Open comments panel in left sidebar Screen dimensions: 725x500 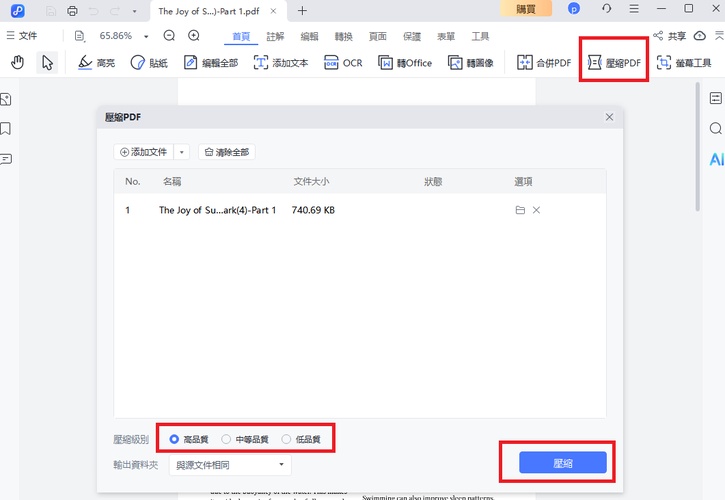(6, 159)
